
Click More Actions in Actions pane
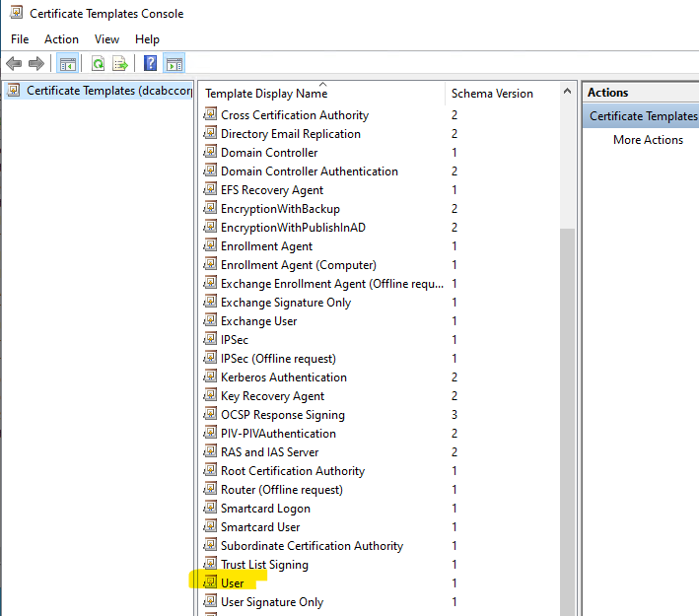tap(648, 140)
